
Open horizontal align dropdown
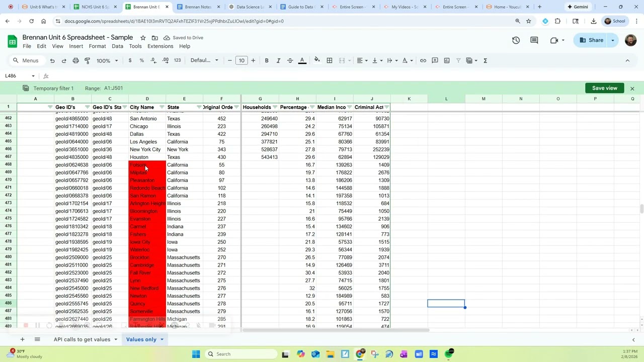coord(362,60)
